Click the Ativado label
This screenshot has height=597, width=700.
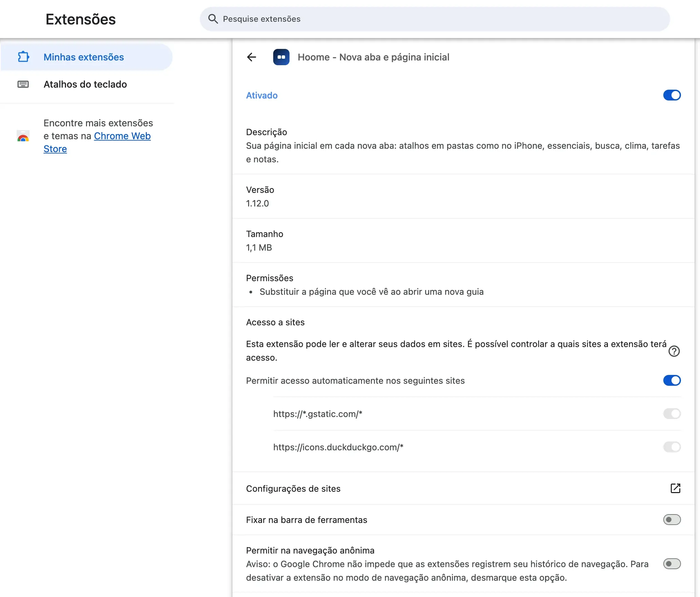pos(262,95)
